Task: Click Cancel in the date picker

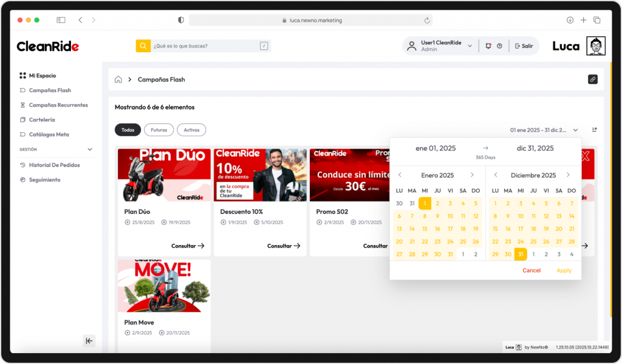Action: coord(531,271)
